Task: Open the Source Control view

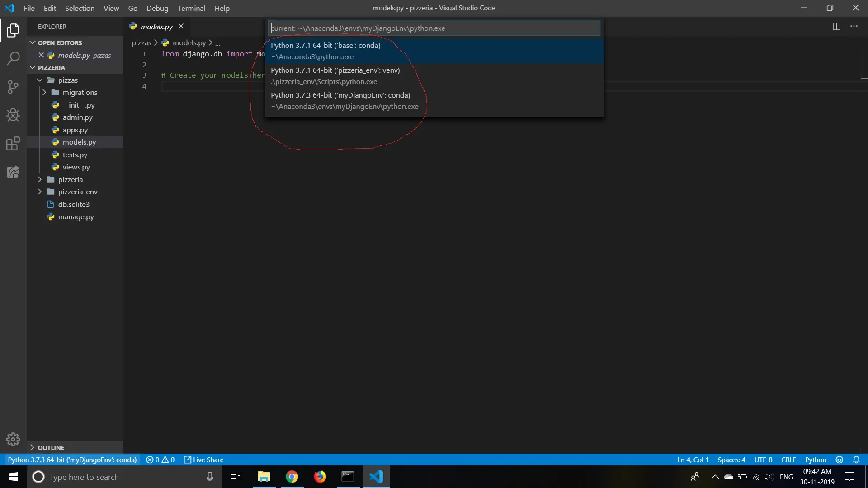Action: (13, 86)
